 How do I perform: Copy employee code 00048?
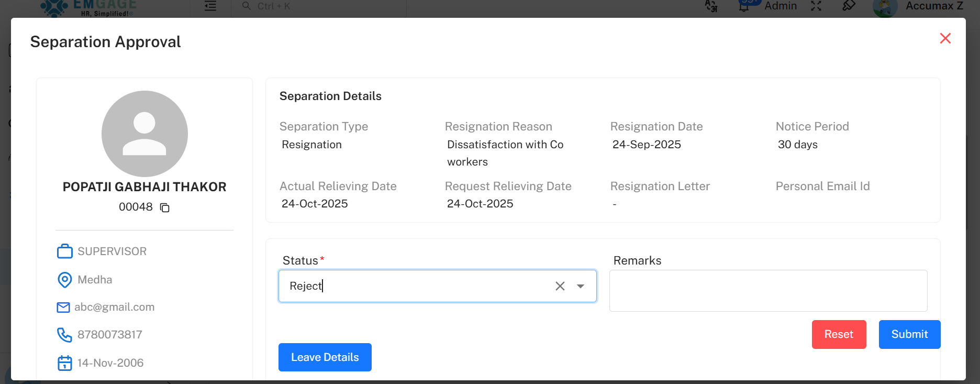[x=164, y=208]
